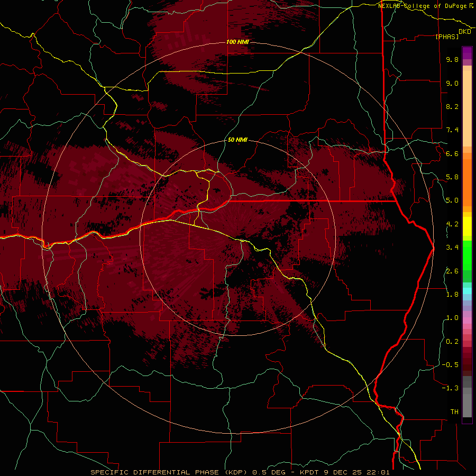Image resolution: width=476 pixels, height=476 pixels.
Task: Pick the pink band of the color scale
Action: [467, 321]
